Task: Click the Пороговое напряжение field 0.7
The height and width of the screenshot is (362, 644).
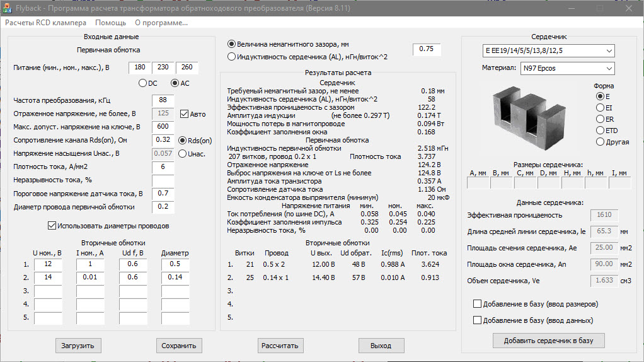Action: tap(163, 194)
